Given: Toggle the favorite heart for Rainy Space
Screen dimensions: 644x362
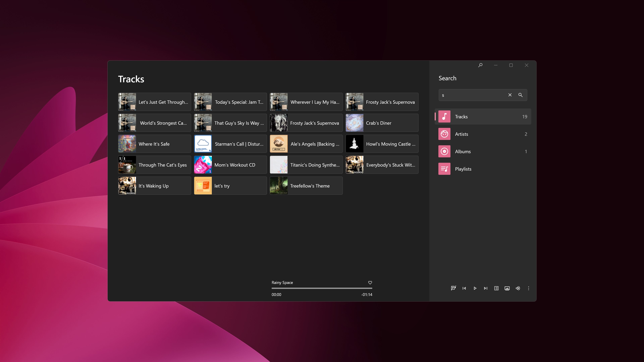Looking at the screenshot, I should pyautogui.click(x=370, y=283).
